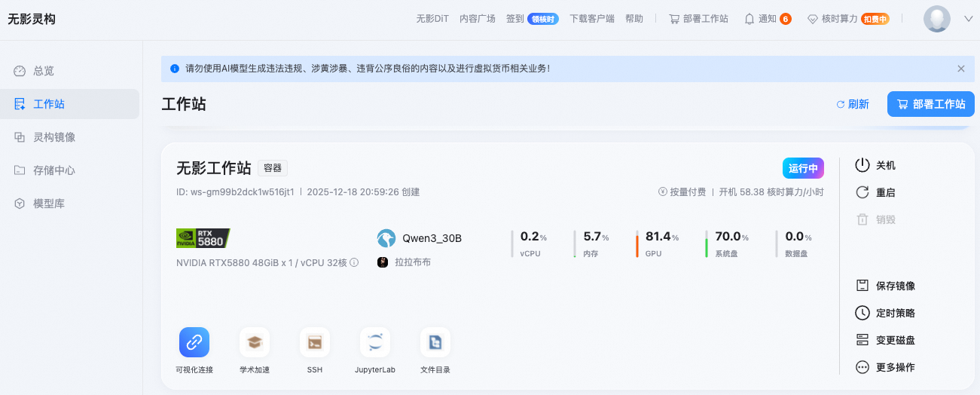Click the 关机 power off icon
980x395 pixels.
(x=862, y=165)
